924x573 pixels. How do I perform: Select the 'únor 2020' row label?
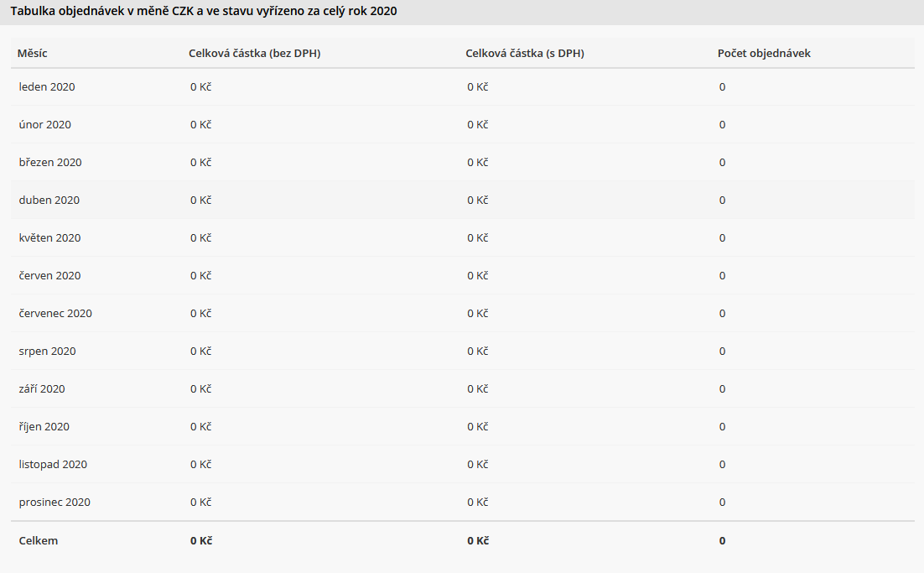click(x=44, y=124)
